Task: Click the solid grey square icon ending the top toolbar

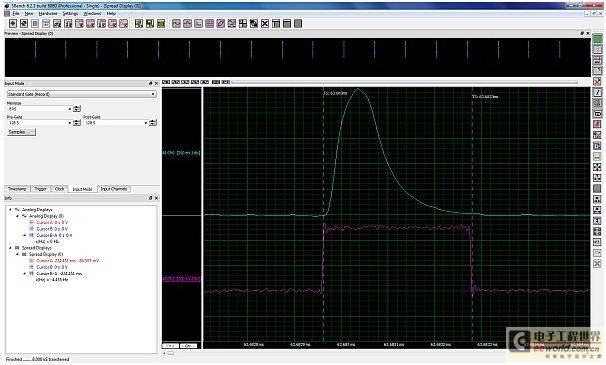Action: pyautogui.click(x=298, y=24)
